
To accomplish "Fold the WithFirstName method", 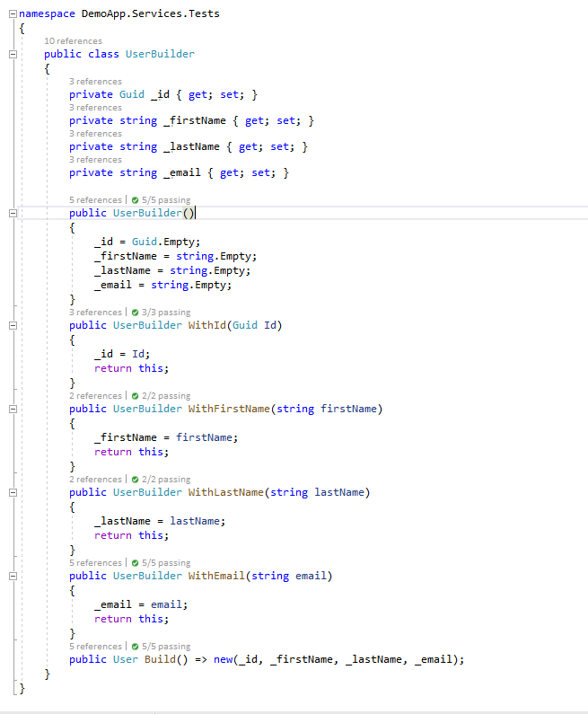I will click(x=12, y=410).
